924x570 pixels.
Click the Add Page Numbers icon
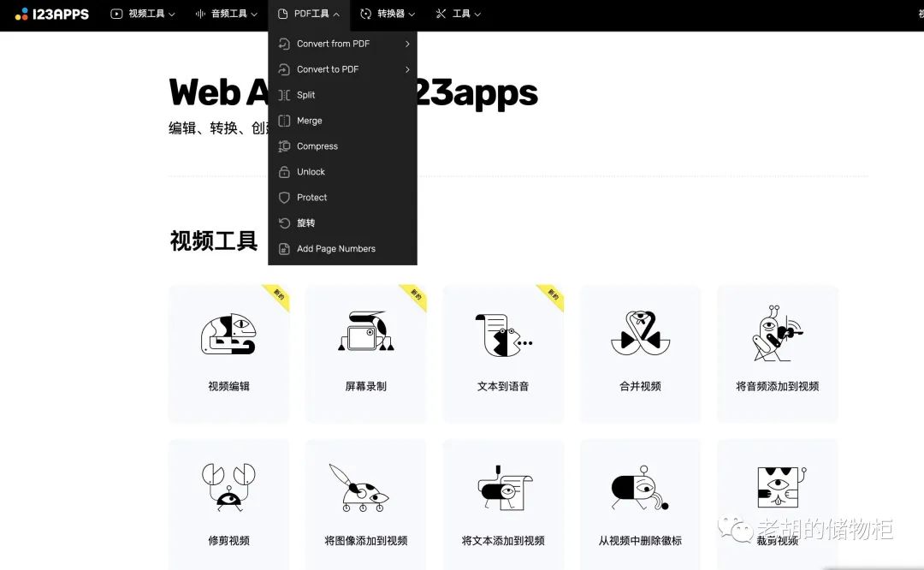pyautogui.click(x=284, y=249)
